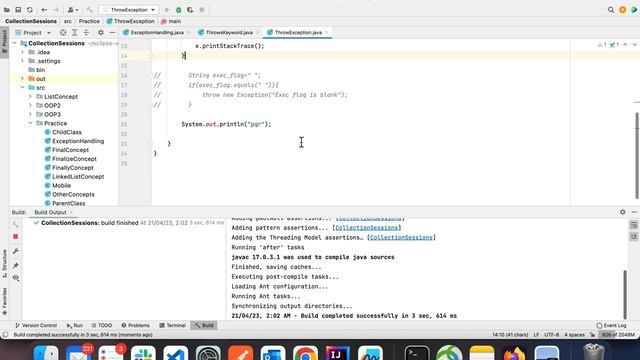Collapse the Practice package
640x360 pixels.
[30, 123]
